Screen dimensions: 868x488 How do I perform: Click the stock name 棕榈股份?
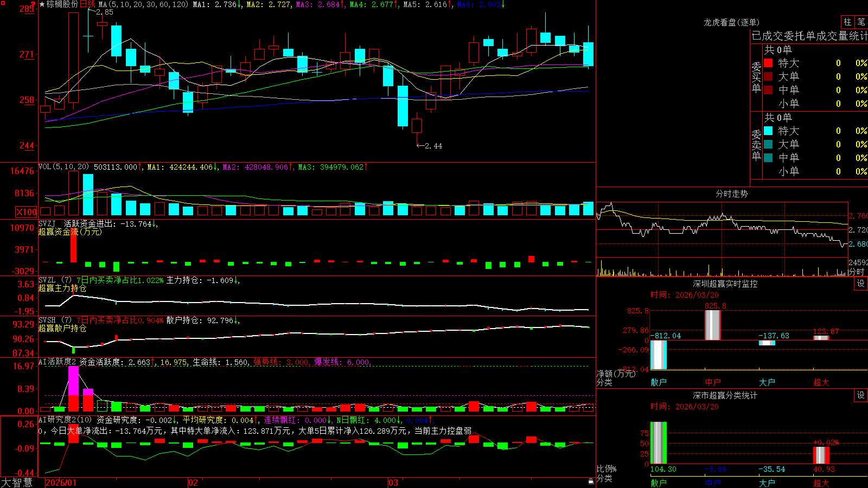[62, 4]
